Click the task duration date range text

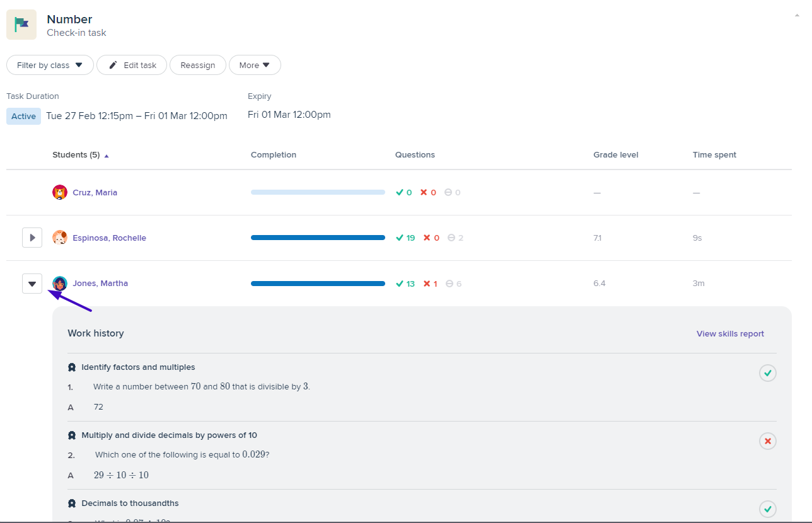coord(137,116)
